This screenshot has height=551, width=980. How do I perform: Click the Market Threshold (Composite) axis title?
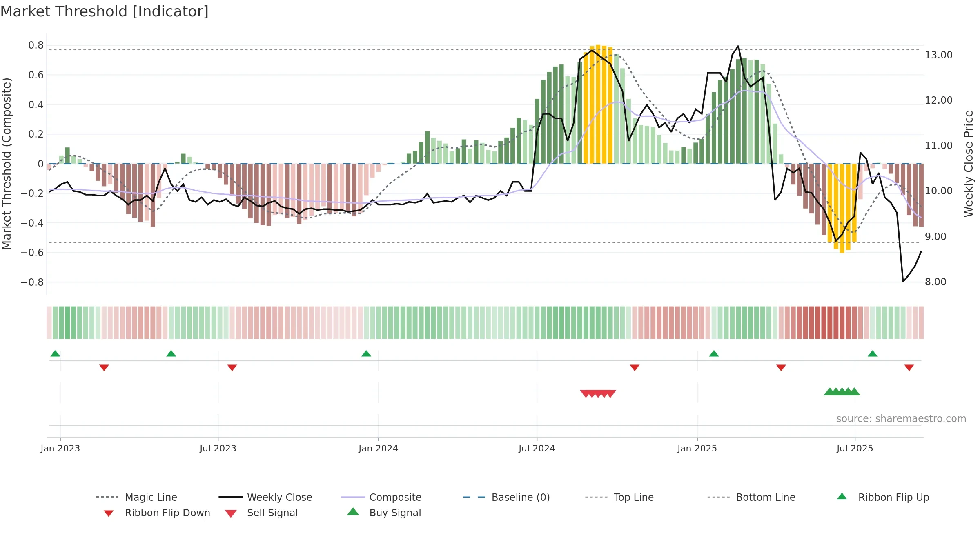tap(7, 164)
